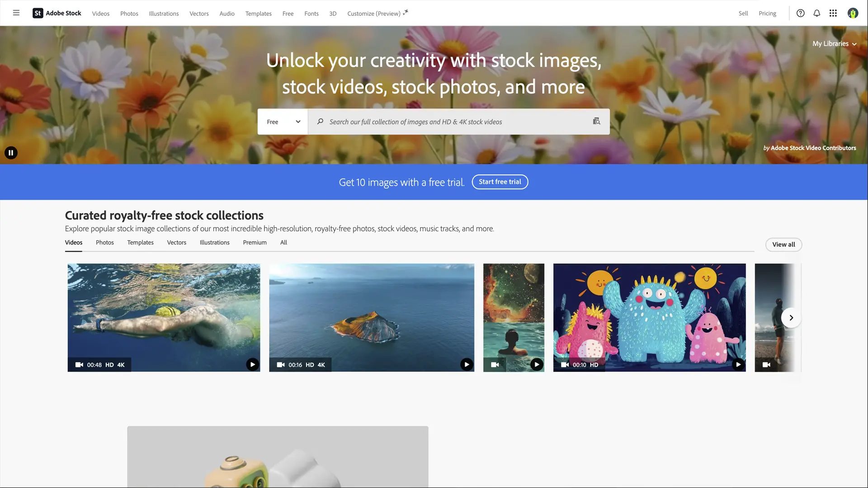Open the aerial volcanic island thumbnail
868x488 pixels.
coord(372,318)
